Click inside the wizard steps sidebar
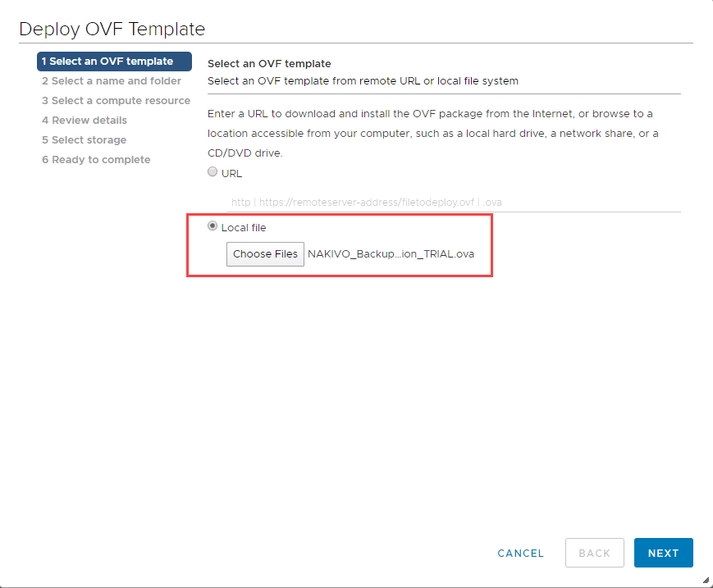The height and width of the screenshot is (588, 713). [113, 110]
